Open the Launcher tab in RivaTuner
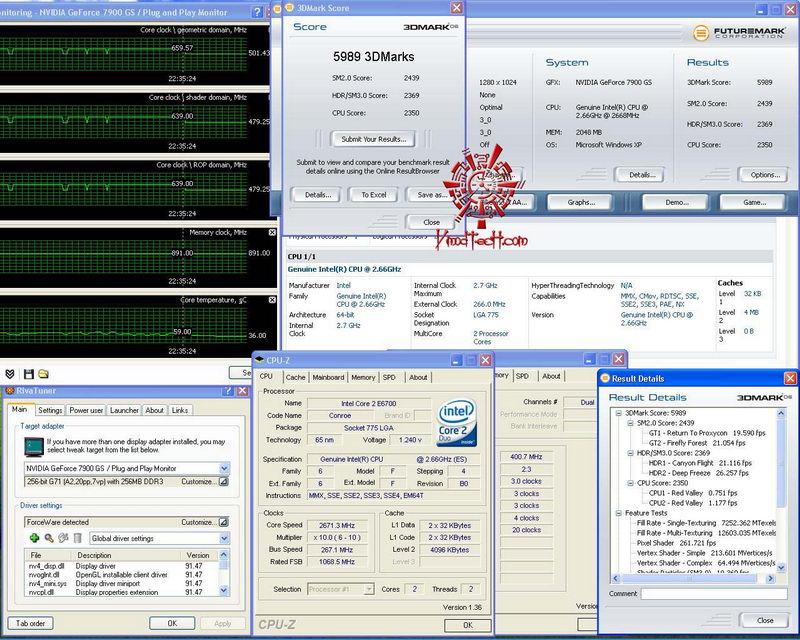 pos(124,410)
